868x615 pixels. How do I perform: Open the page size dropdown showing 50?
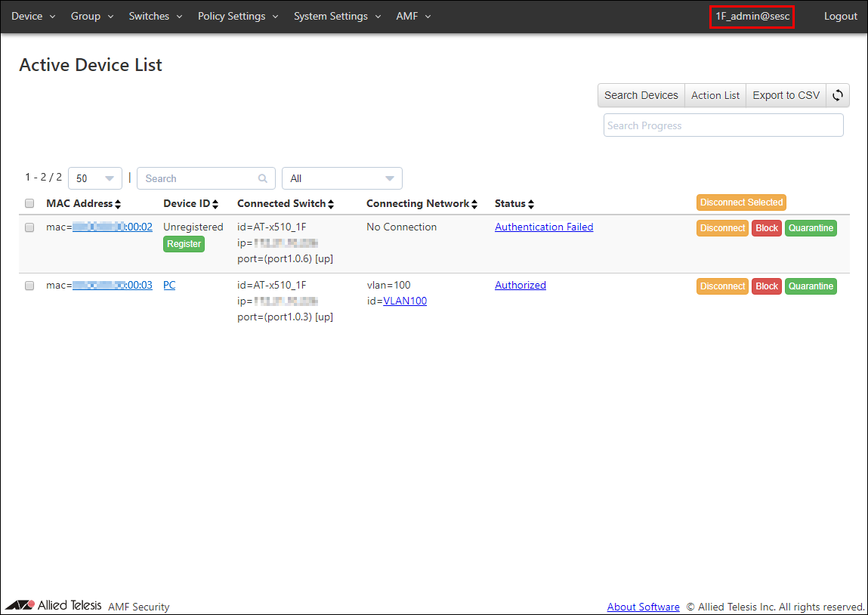(x=95, y=179)
